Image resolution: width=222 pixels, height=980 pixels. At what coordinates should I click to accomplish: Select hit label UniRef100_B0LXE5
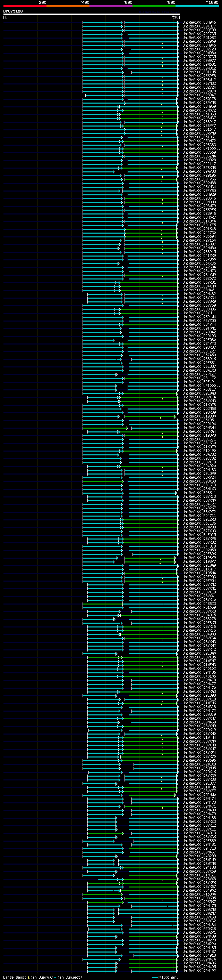(199, 225)
